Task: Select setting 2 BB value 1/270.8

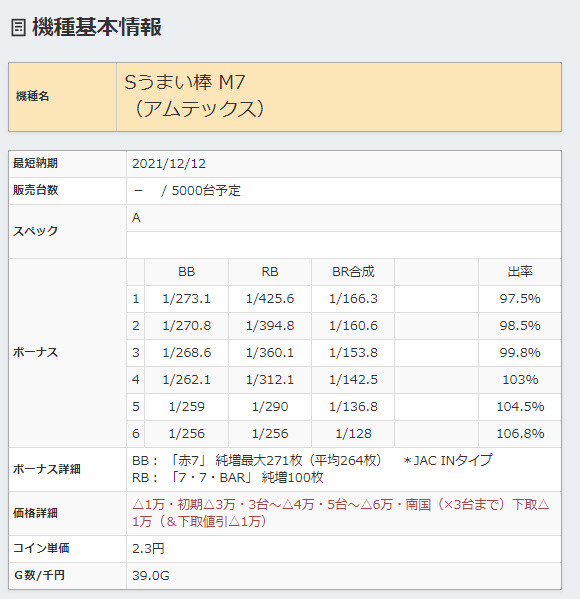Action: tap(186, 326)
